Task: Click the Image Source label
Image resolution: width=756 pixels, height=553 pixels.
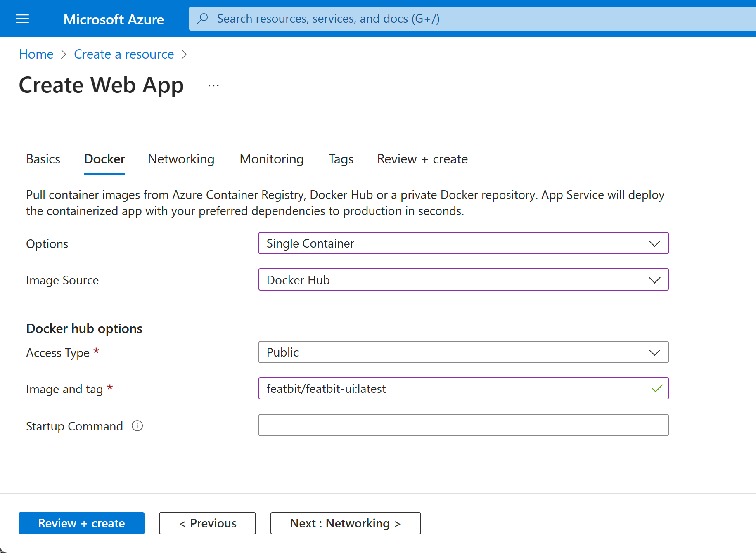Action: click(62, 280)
